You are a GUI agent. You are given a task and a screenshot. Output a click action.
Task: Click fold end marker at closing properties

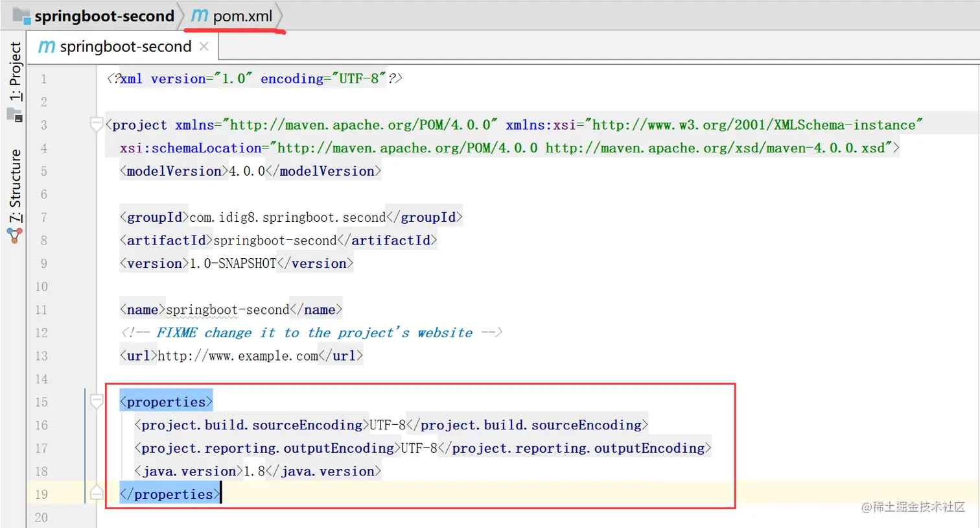tap(96, 493)
